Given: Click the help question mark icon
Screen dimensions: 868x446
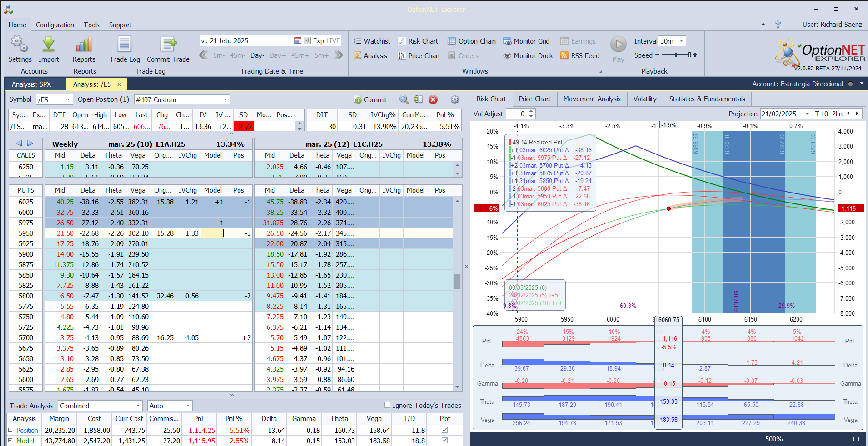Looking at the screenshot, I should 778,25.
